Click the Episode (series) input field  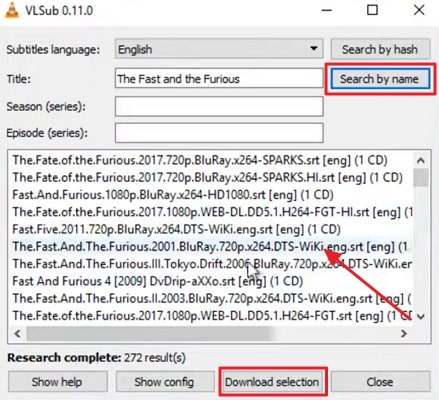pos(219,133)
